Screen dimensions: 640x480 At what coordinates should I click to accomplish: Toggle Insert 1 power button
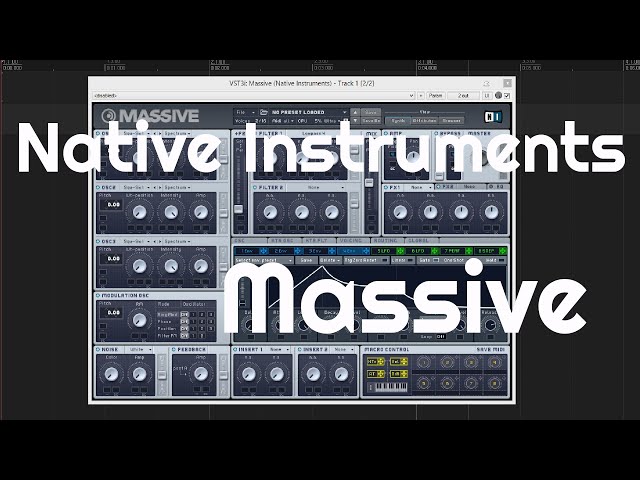click(x=235, y=349)
